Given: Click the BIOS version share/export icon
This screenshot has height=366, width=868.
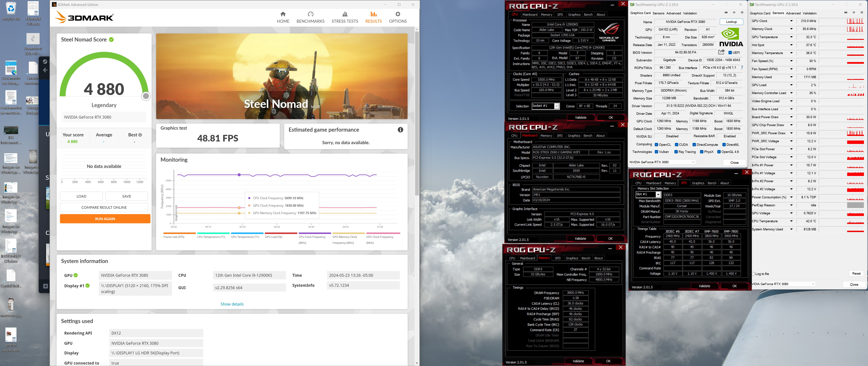Looking at the screenshot, I should point(721,52).
